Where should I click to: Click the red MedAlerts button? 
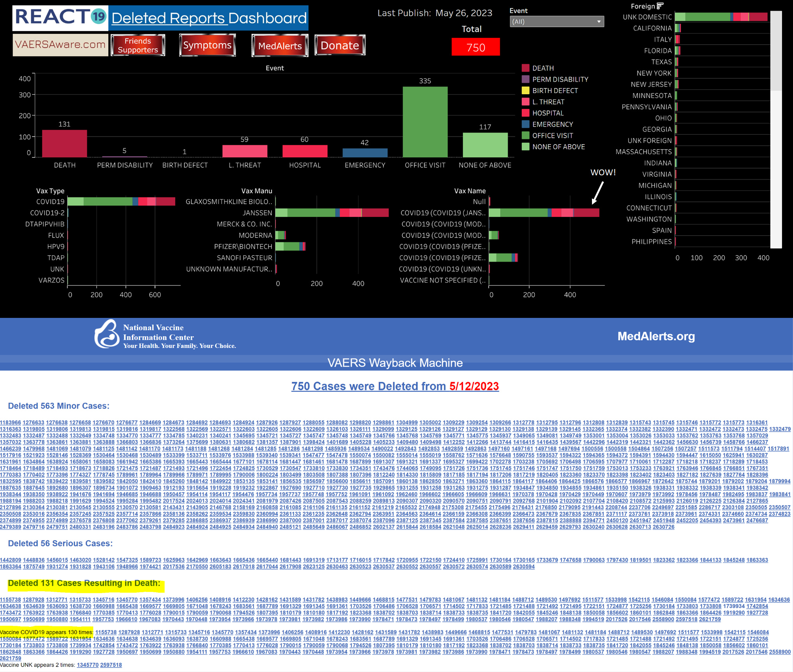click(280, 46)
